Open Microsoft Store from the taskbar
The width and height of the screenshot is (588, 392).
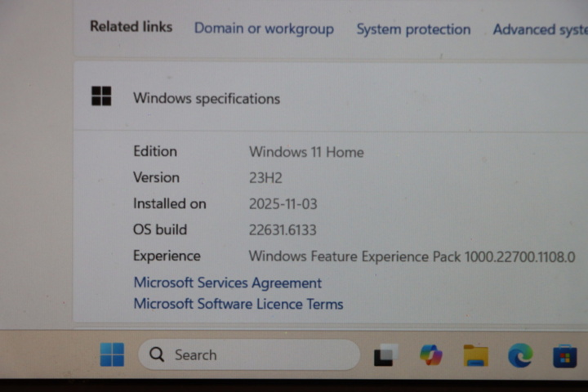pyautogui.click(x=565, y=355)
